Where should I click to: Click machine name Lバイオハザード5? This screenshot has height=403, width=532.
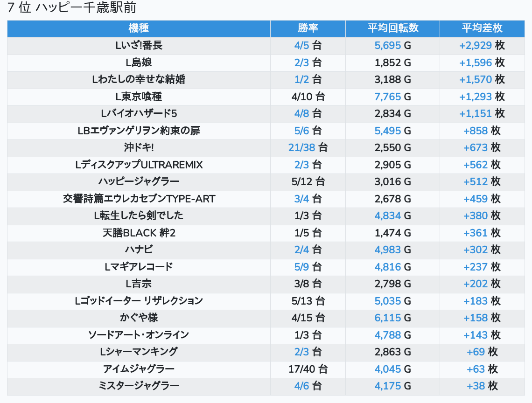pos(139,114)
